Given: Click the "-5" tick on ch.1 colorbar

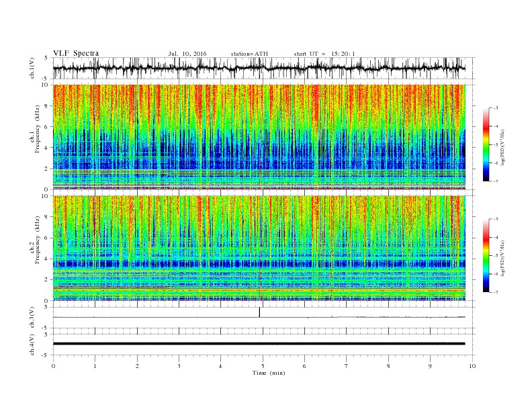Looking at the screenshot, I should 496,145.
